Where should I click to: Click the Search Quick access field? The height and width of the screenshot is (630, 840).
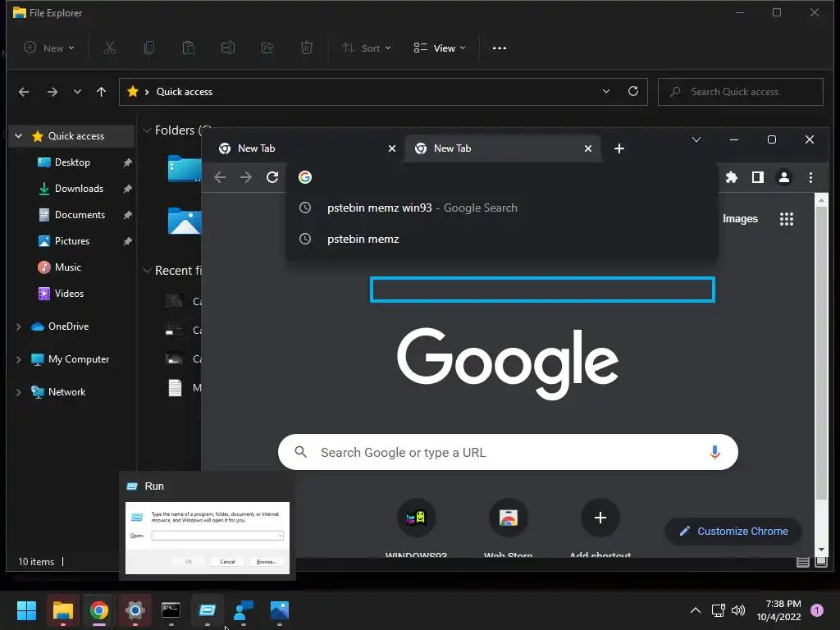[x=741, y=92]
